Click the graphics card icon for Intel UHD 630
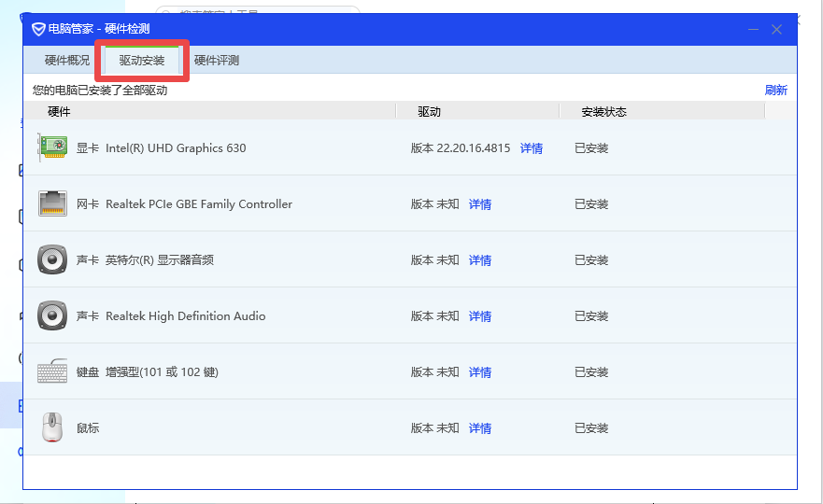Image resolution: width=823 pixels, height=504 pixels. (52, 147)
